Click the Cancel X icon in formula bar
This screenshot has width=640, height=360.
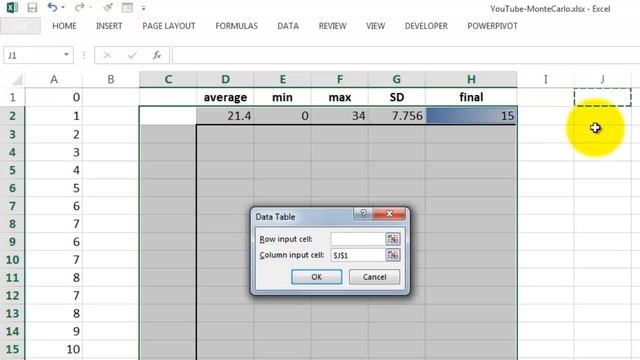pos(107,55)
